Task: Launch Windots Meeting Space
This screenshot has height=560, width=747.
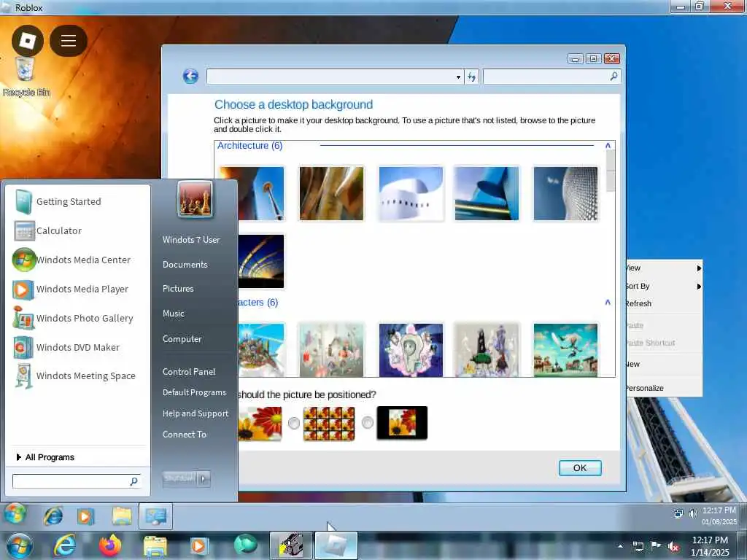Action: [x=74, y=376]
